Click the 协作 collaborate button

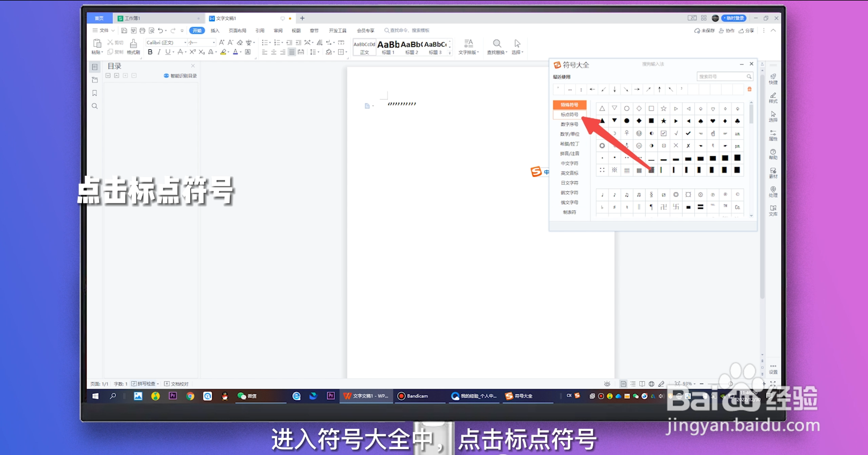(x=727, y=31)
